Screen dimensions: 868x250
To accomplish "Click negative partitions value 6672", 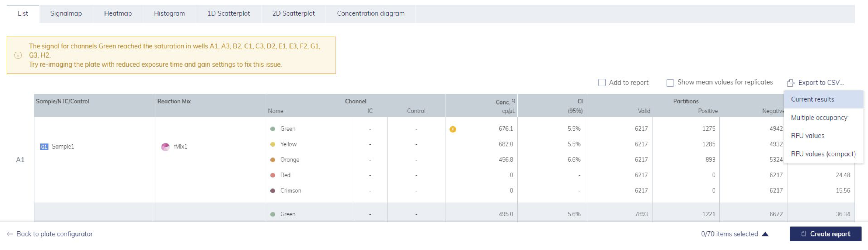I will [776, 214].
